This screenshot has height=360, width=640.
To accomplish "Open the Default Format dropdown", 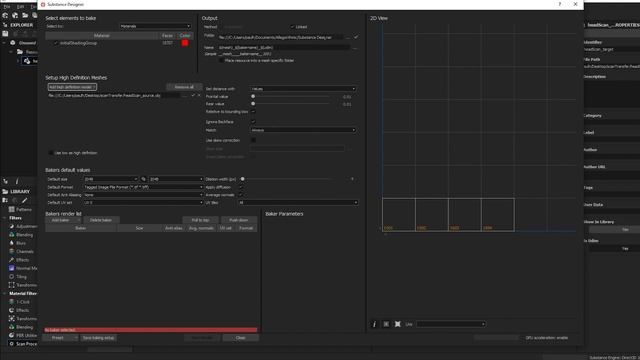I will click(x=143, y=187).
